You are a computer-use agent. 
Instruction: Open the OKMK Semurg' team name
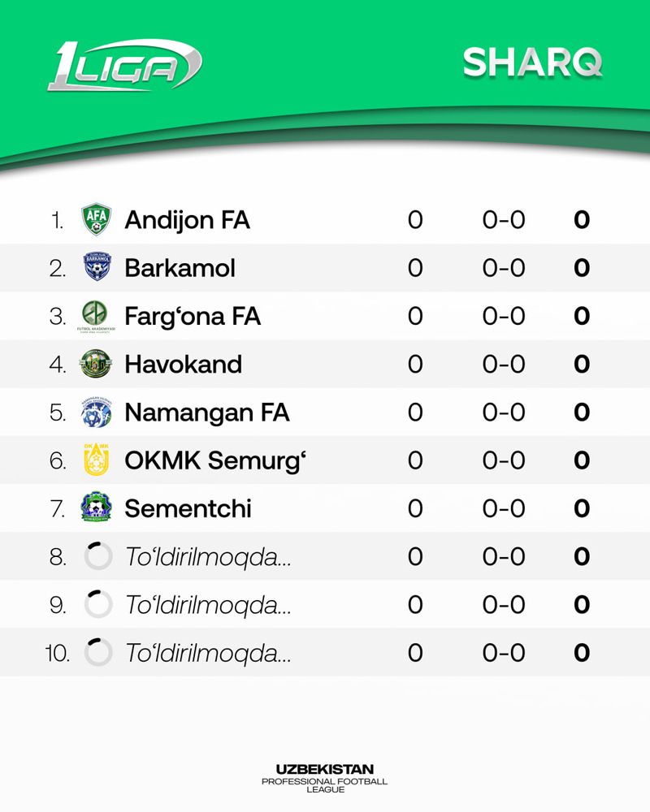(x=214, y=460)
